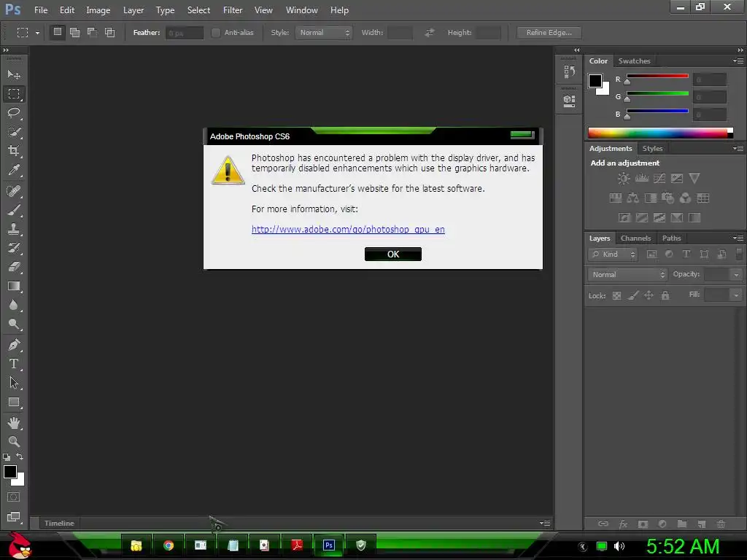Toggle Quick Mask mode
Image resolution: width=747 pixels, height=560 pixels.
(14, 497)
